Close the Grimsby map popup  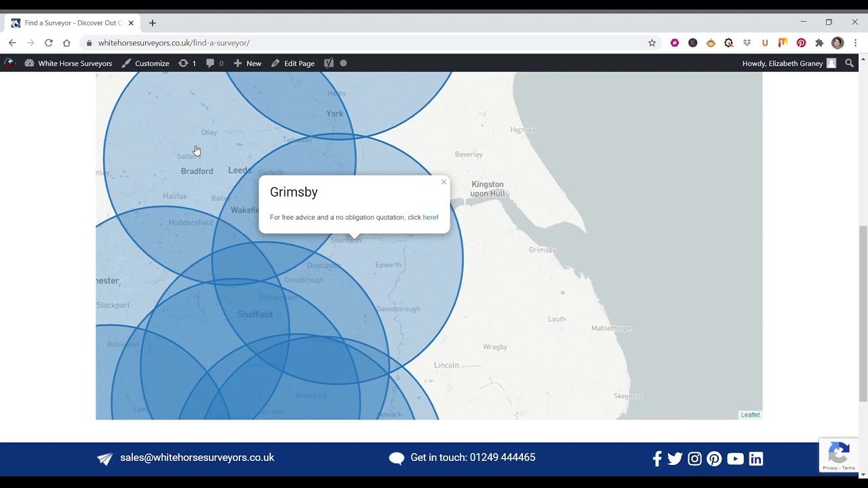tap(444, 182)
